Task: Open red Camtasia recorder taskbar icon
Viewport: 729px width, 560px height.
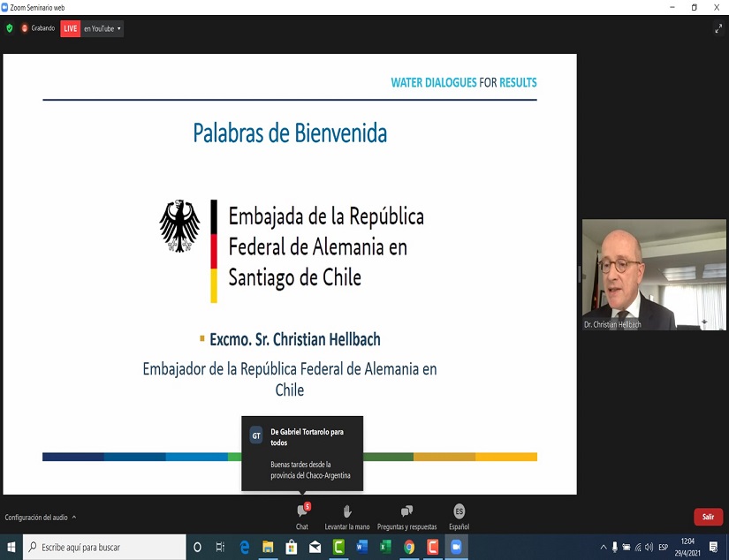Action: [x=433, y=547]
